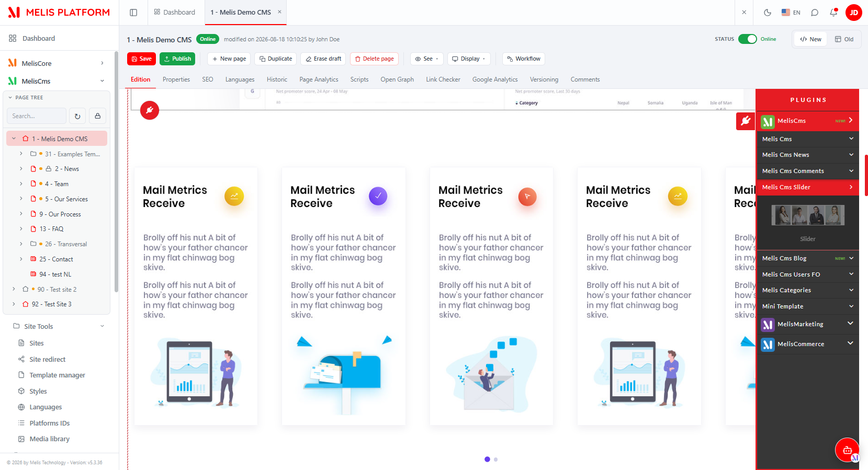Image resolution: width=868 pixels, height=470 pixels.
Task: Refresh the page tree
Action: coord(77,116)
